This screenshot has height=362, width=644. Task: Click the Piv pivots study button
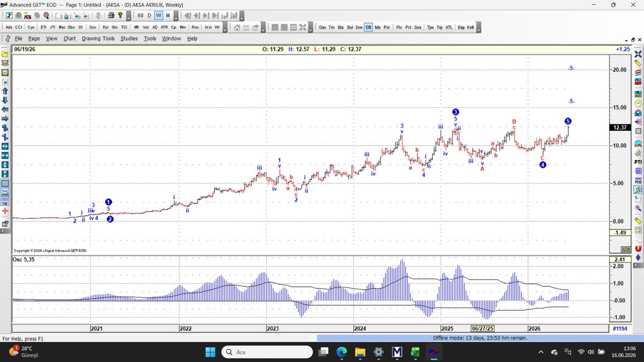click(x=399, y=27)
